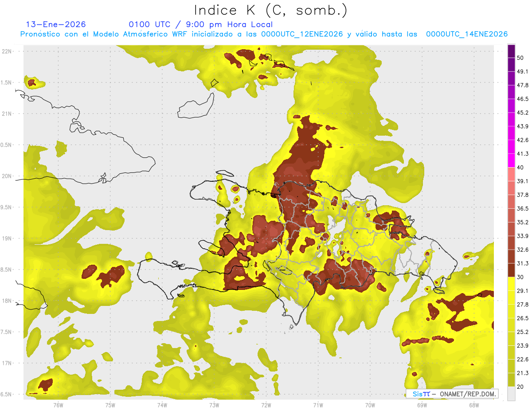
Task: Click the "75W" longitude axis label
Action: (x=110, y=405)
